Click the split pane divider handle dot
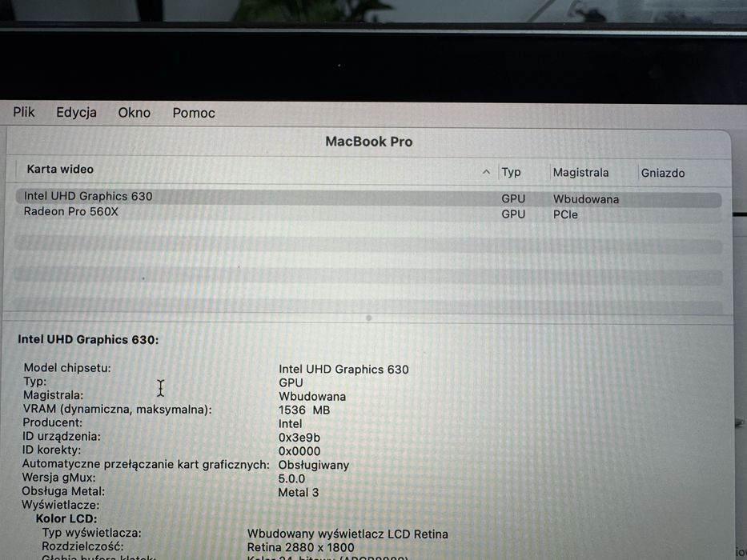Viewport: 747px width, 560px height. [x=369, y=318]
